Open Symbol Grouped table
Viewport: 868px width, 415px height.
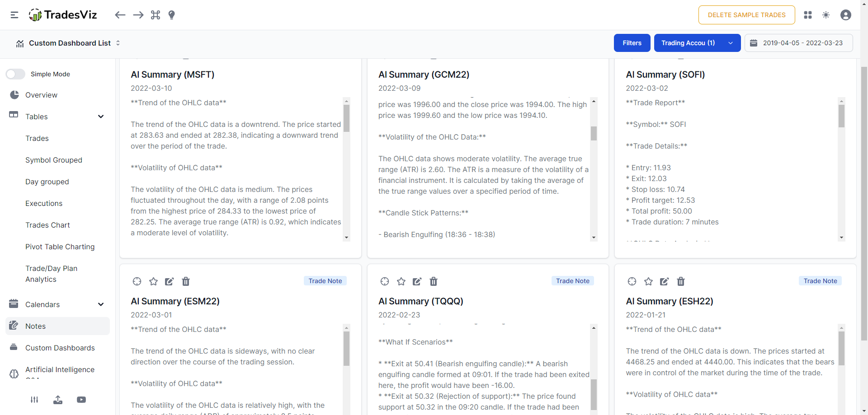point(54,160)
